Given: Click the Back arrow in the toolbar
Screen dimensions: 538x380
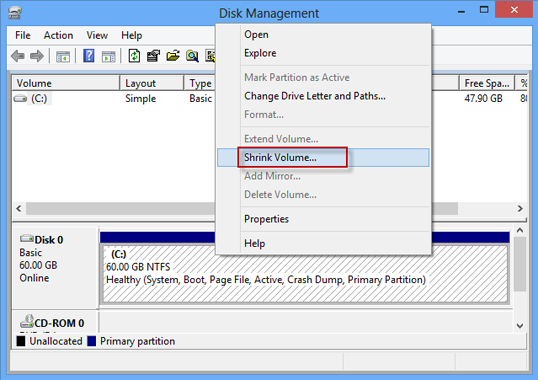Looking at the screenshot, I should tap(17, 56).
